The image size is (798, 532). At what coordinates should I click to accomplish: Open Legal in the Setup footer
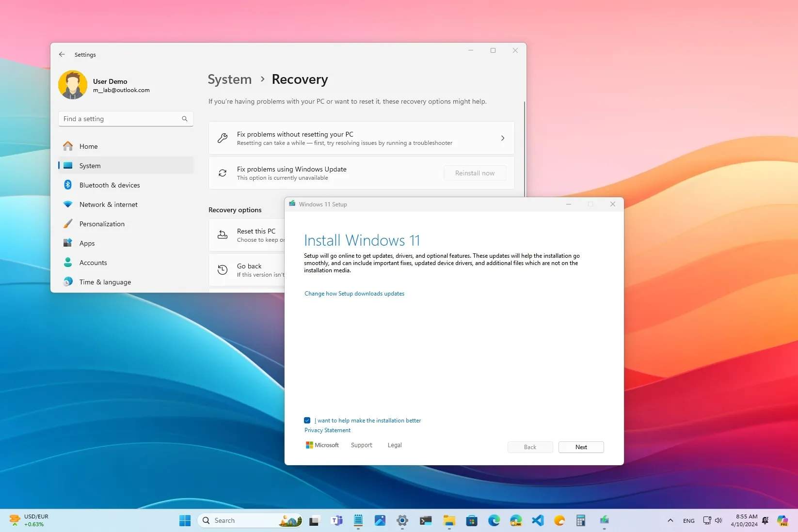tap(394, 445)
